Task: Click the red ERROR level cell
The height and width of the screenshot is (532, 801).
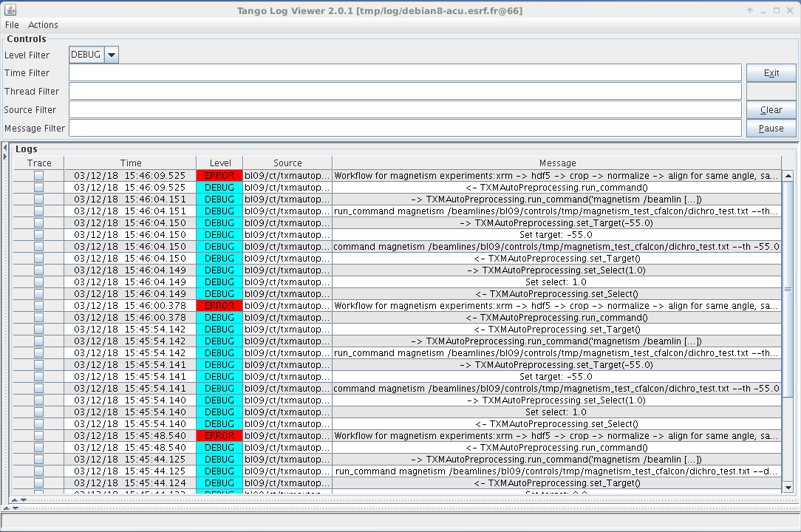Action: (x=219, y=176)
